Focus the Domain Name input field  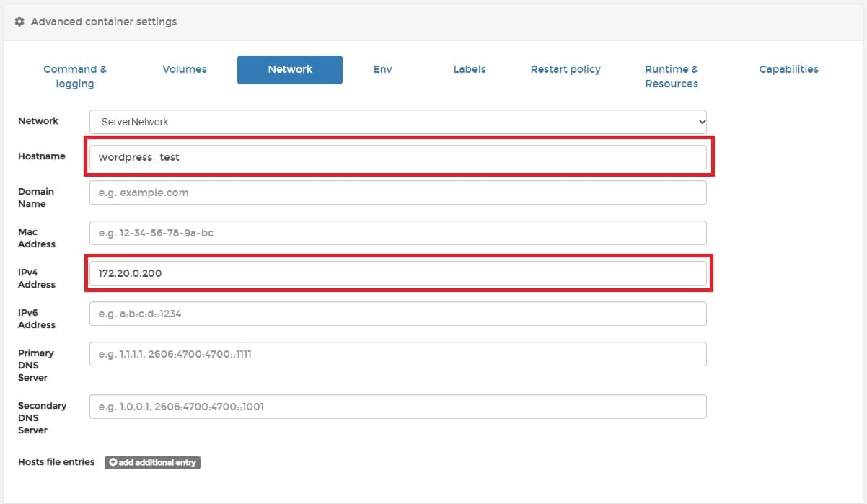click(397, 193)
